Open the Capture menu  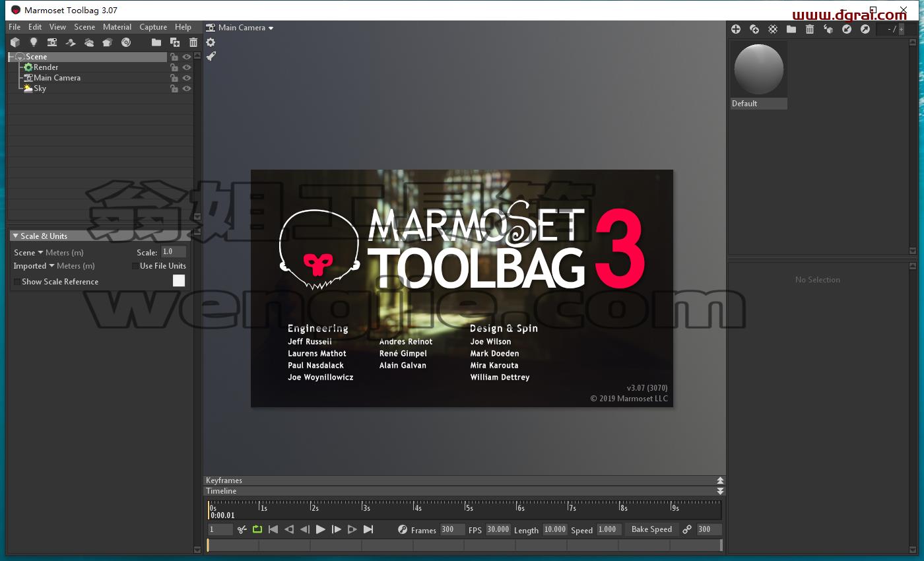(x=153, y=27)
